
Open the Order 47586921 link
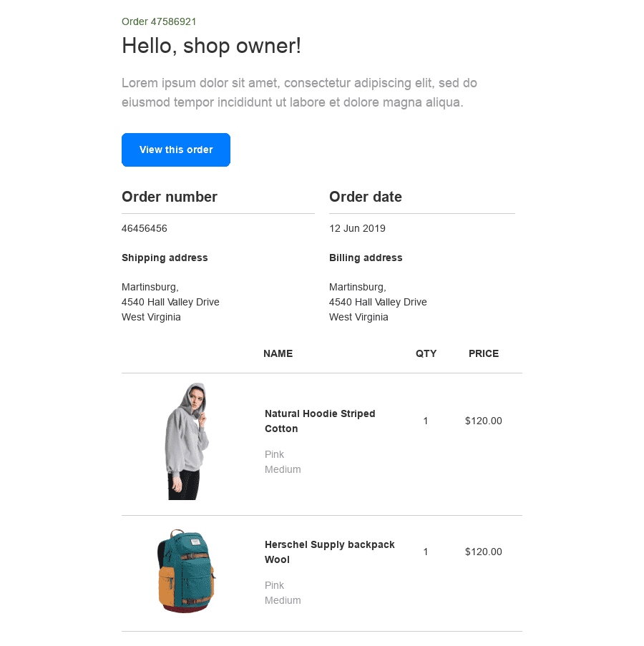click(159, 21)
